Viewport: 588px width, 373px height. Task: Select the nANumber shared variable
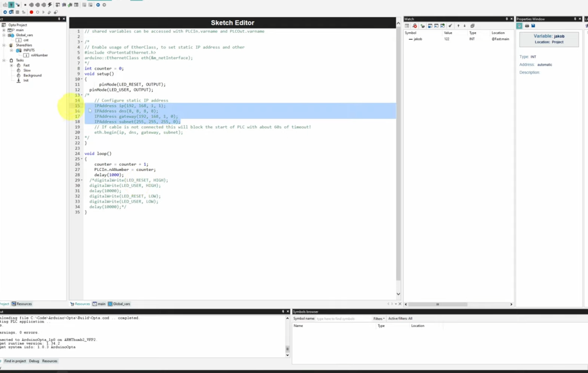click(x=39, y=55)
